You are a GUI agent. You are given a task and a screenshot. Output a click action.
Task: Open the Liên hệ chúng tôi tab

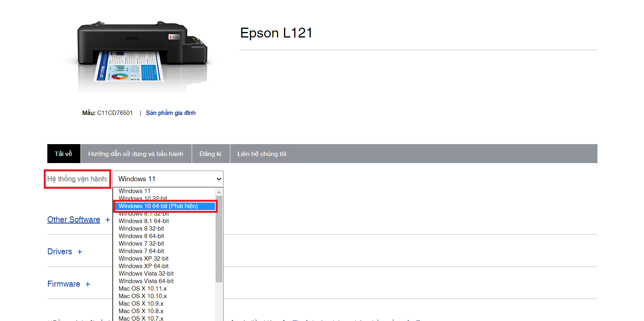[262, 154]
